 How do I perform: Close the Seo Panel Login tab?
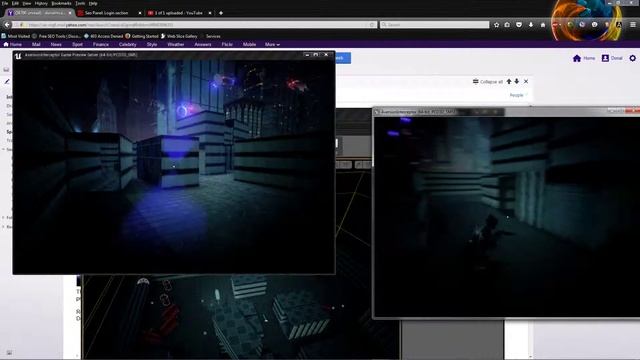140,13
